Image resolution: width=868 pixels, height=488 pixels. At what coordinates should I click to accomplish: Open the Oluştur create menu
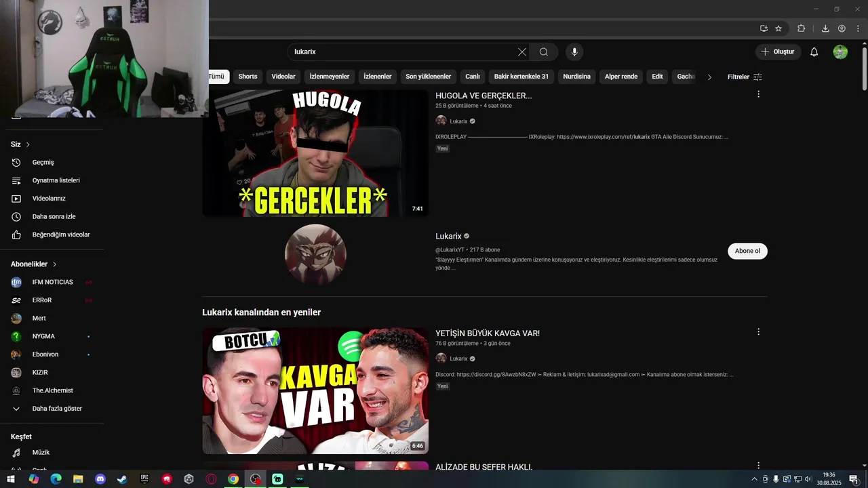[x=778, y=52]
